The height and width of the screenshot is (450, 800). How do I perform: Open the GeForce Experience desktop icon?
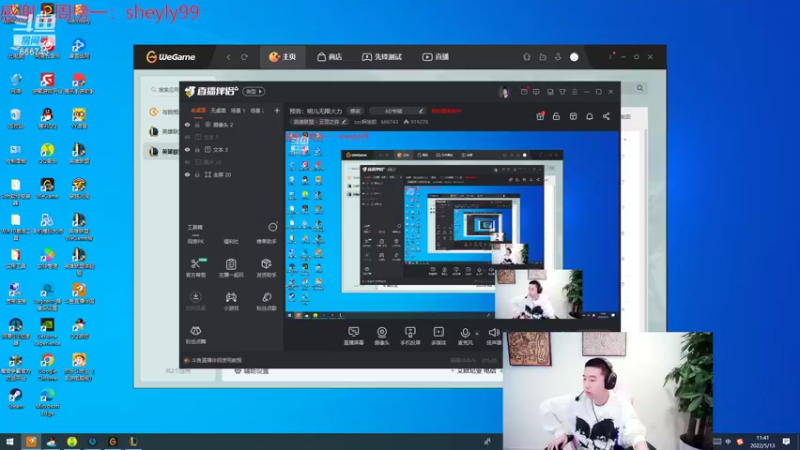coord(47,332)
